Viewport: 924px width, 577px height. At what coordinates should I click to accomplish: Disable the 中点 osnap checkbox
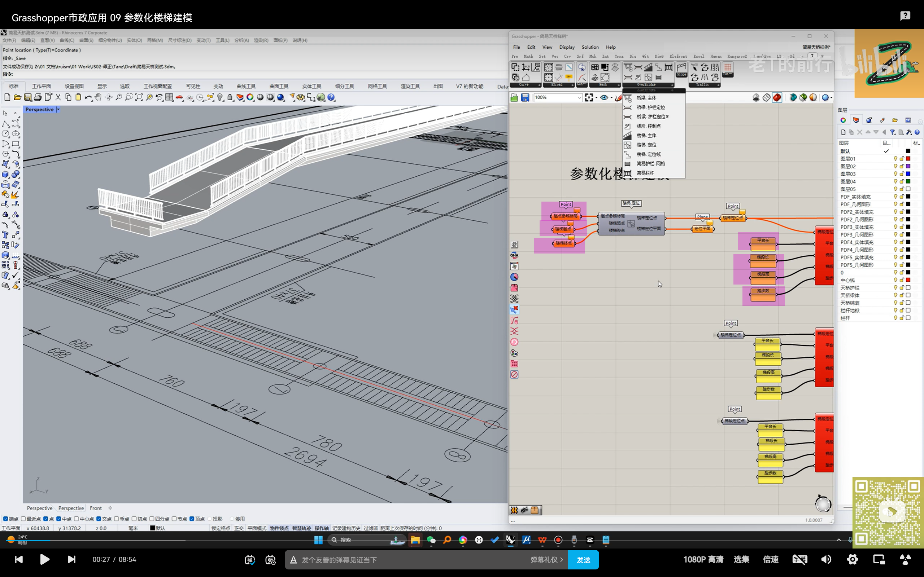coord(59,519)
